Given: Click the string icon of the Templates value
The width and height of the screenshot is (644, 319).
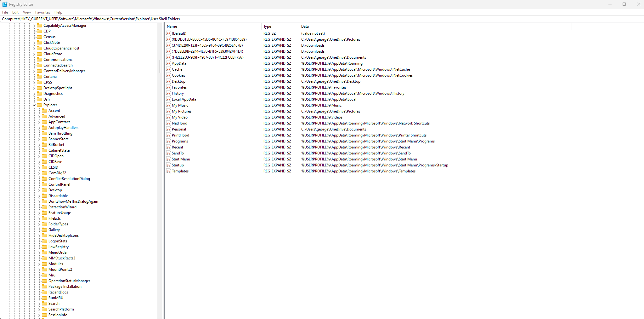Looking at the screenshot, I should (x=169, y=171).
